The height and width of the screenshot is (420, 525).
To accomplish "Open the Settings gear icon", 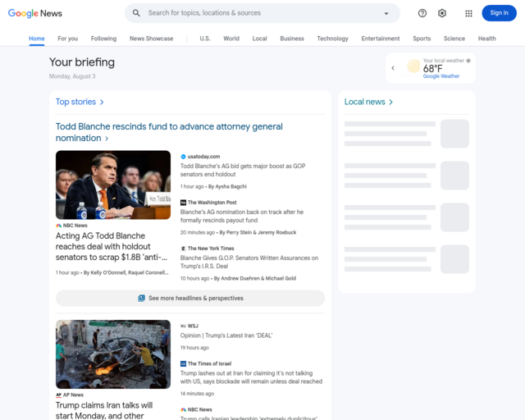I will [x=442, y=13].
